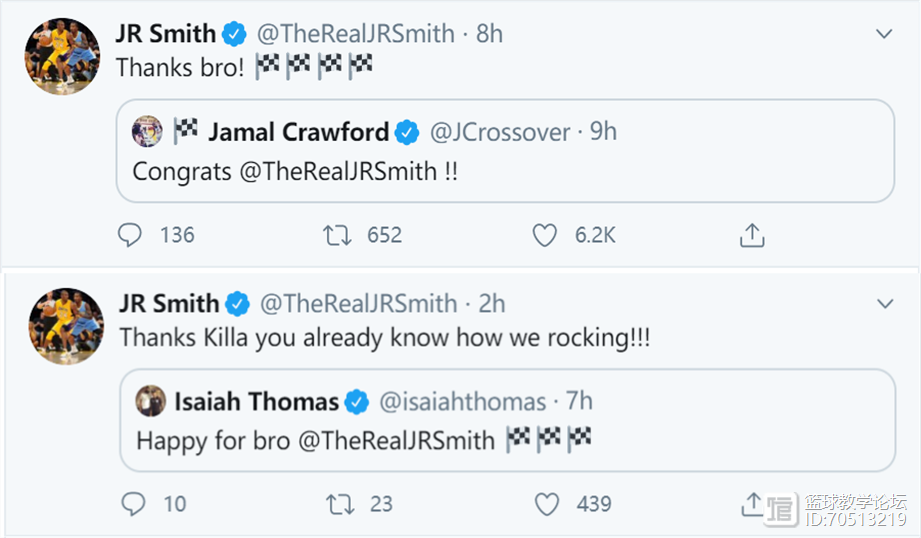Click Isaiah Thomas's small profile picture
This screenshot has height=538, width=921.
(151, 401)
